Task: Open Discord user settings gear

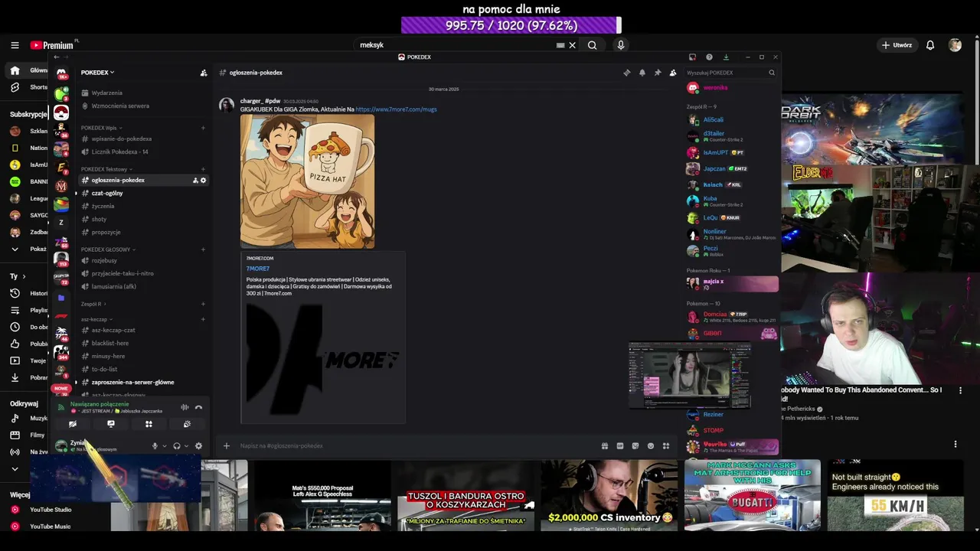Action: 198,446
